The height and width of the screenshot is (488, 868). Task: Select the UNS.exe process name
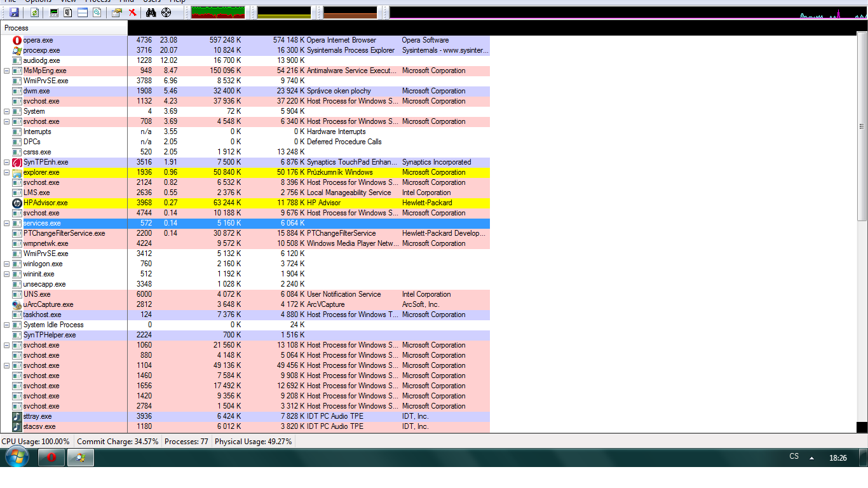pos(37,294)
